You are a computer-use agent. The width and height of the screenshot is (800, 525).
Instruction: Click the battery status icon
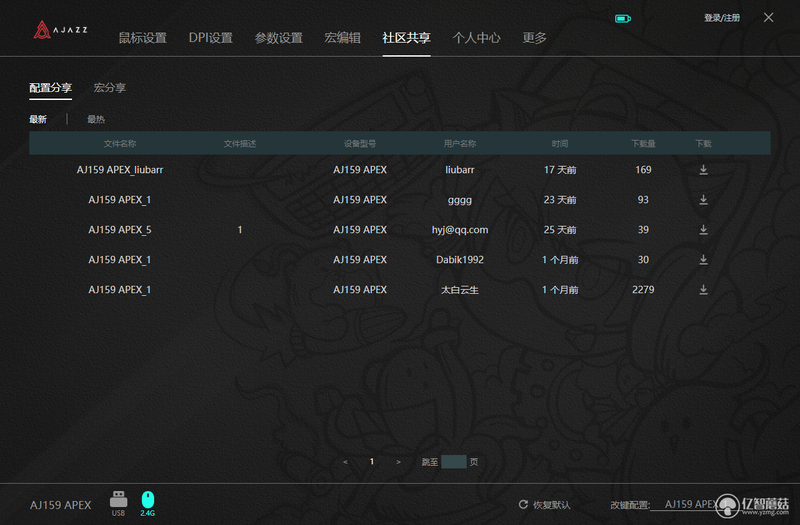click(622, 19)
